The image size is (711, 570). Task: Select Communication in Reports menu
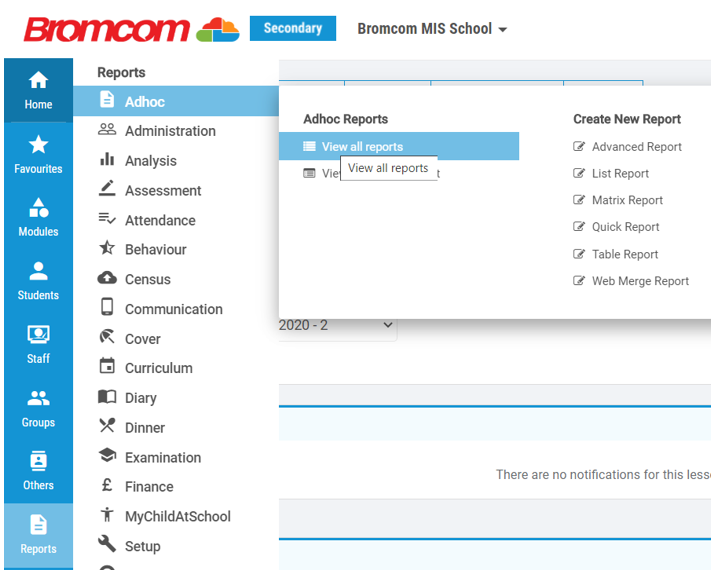pyautogui.click(x=176, y=309)
